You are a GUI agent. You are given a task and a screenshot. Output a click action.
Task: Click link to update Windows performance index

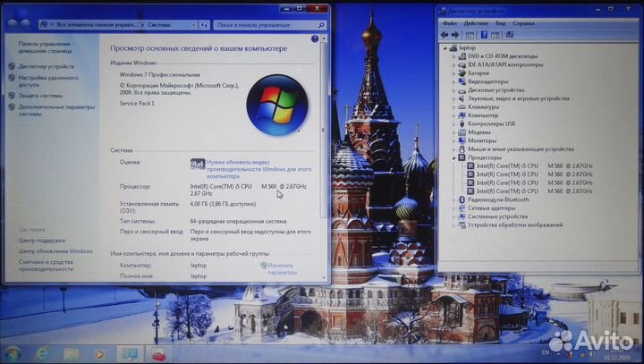258,169
